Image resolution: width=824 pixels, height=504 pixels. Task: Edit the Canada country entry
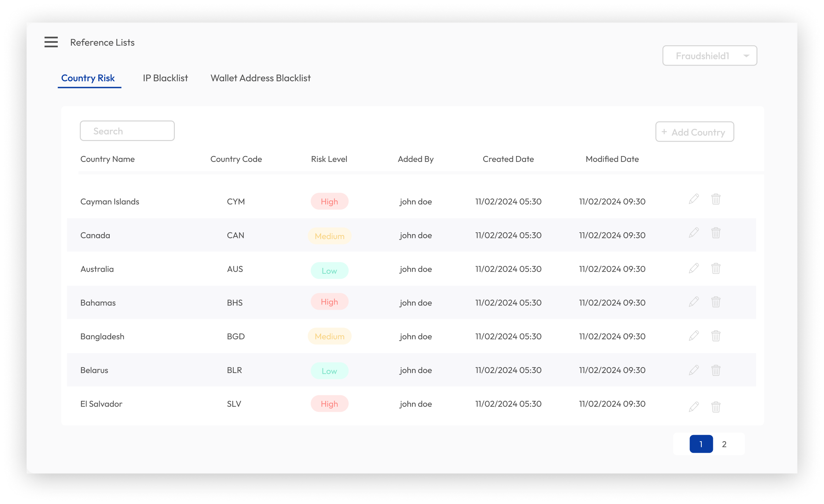tap(693, 233)
